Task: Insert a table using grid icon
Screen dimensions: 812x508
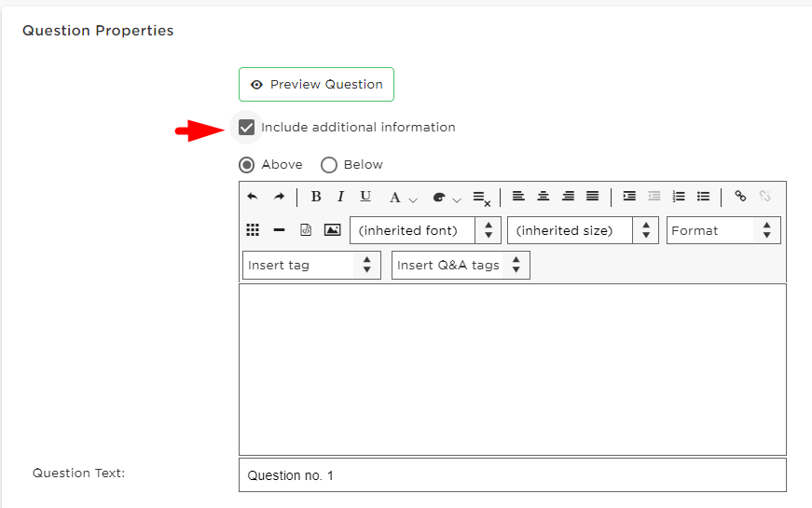Action: 253,230
